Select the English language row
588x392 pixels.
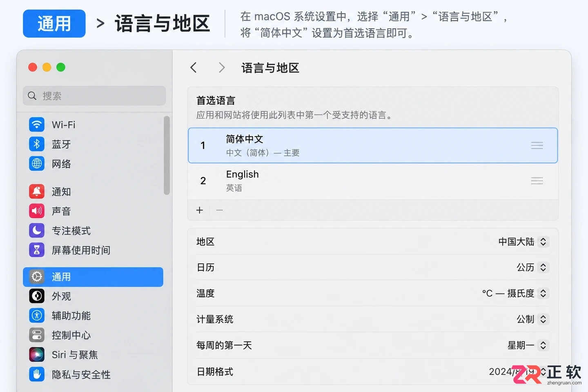click(x=373, y=181)
